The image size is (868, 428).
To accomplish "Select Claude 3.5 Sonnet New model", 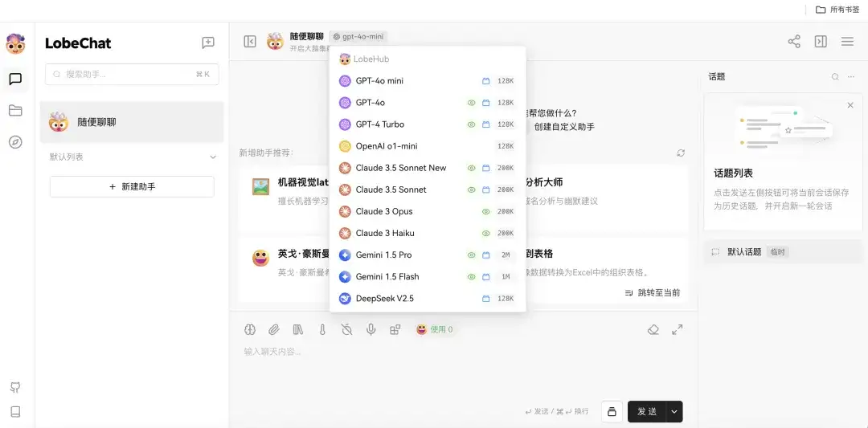I will coord(428,168).
